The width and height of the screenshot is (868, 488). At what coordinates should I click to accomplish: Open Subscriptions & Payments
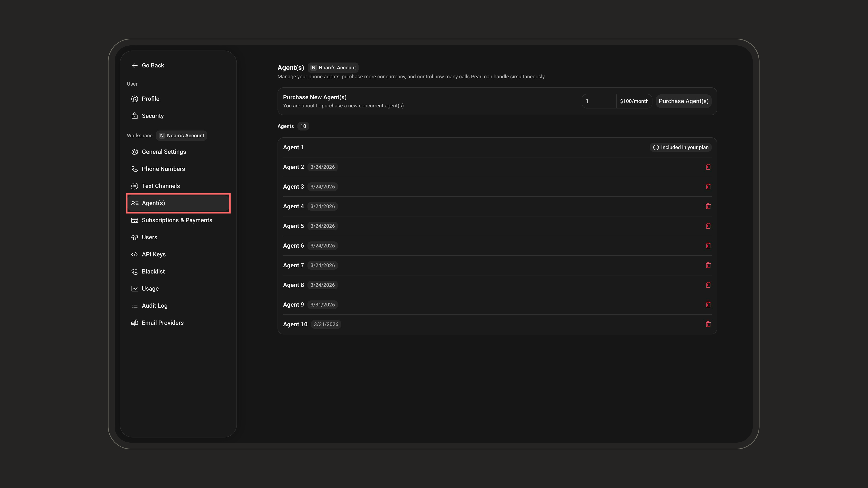[178, 220]
